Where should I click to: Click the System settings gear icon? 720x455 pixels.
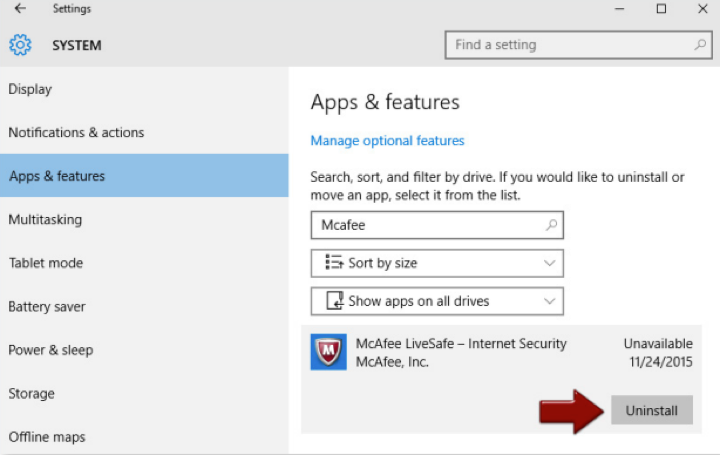pyautogui.click(x=20, y=45)
